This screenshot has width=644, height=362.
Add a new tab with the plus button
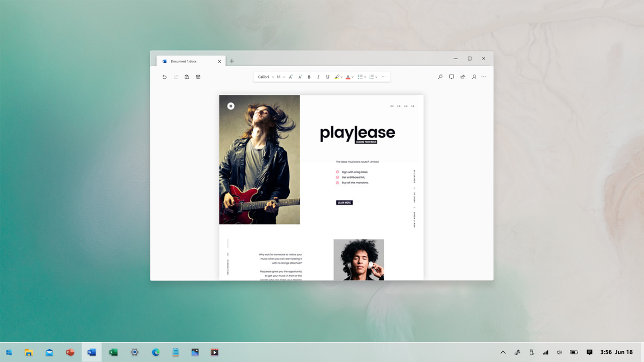pos(232,61)
